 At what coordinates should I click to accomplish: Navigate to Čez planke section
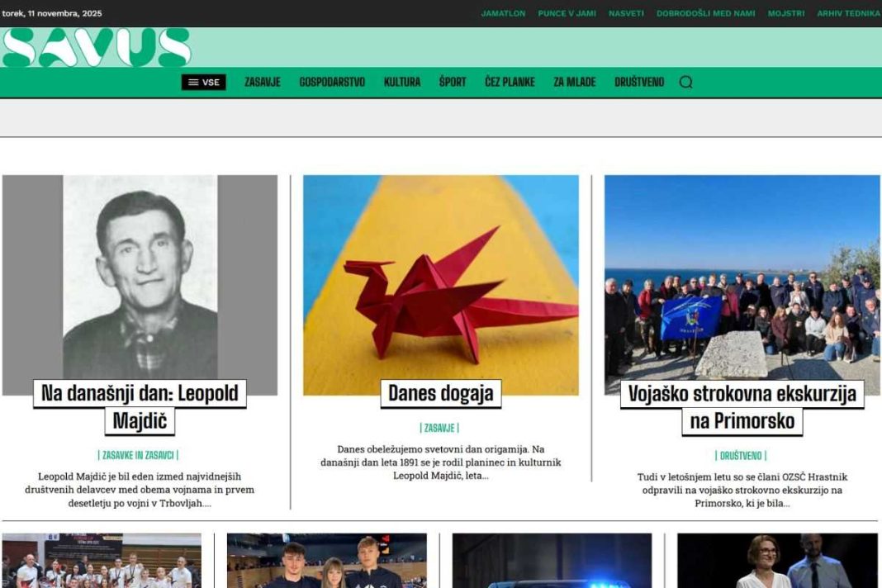click(x=510, y=82)
